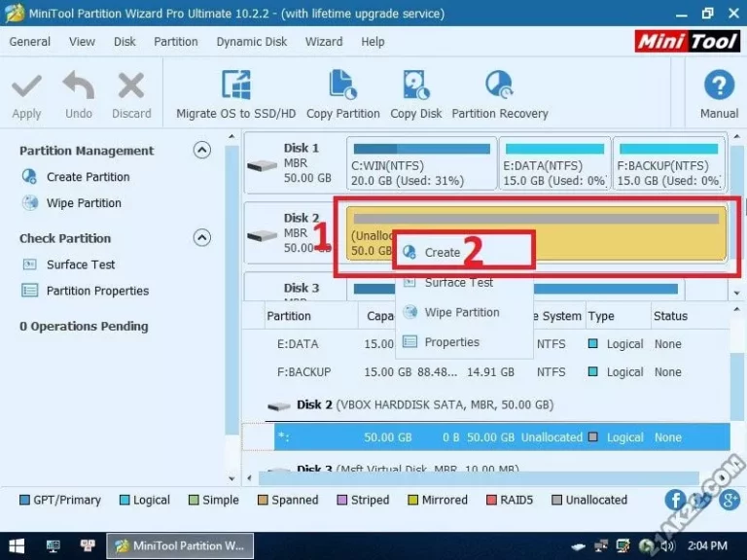Collapse the Check Partition section

pyautogui.click(x=201, y=237)
